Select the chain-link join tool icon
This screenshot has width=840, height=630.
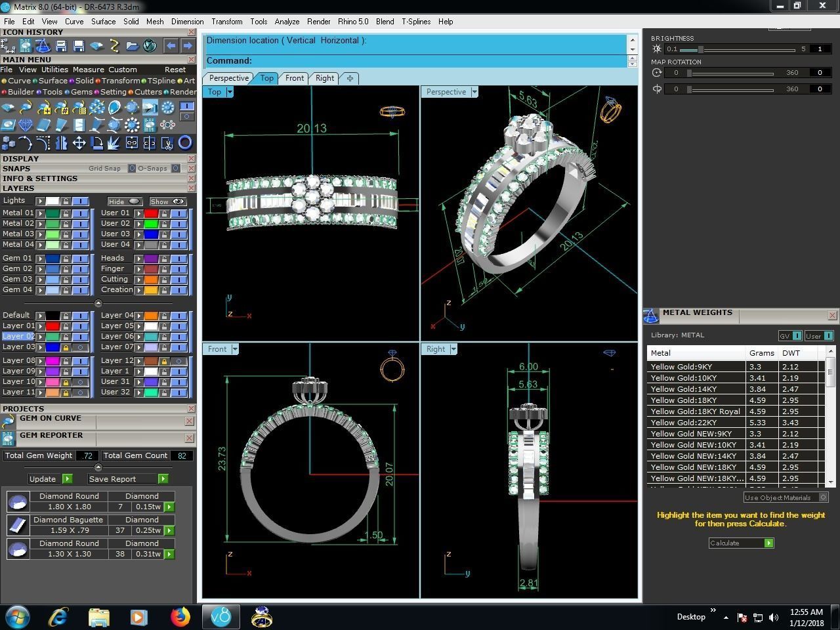click(x=131, y=142)
